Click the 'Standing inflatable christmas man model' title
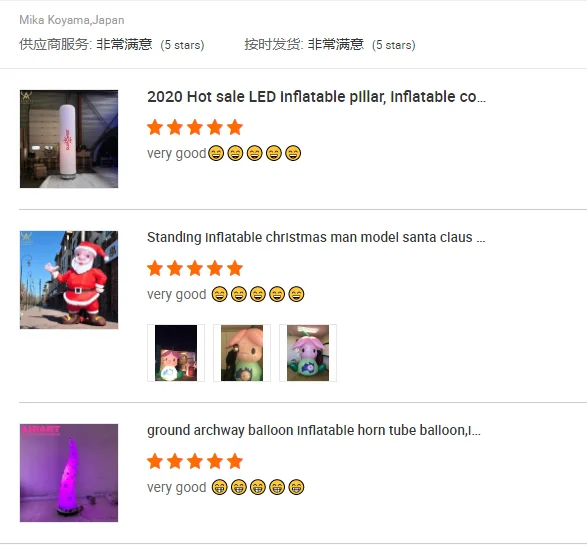Viewport: 587px width, 545px height. tap(316, 237)
